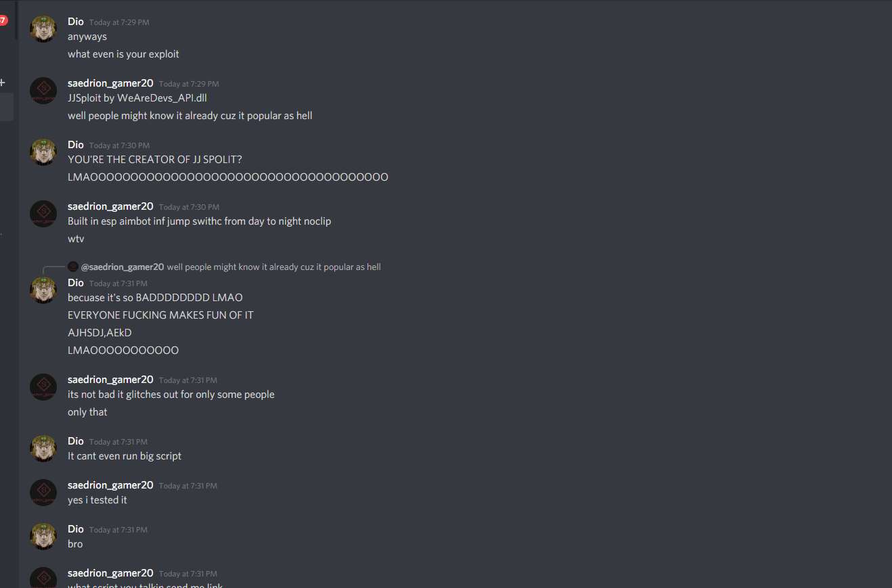Click Dio's avatar next to the 'bro' message

pyautogui.click(x=43, y=537)
